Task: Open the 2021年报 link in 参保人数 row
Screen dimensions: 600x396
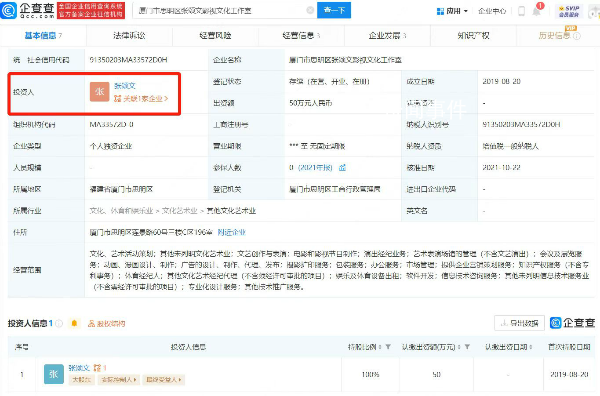Action: (x=315, y=168)
